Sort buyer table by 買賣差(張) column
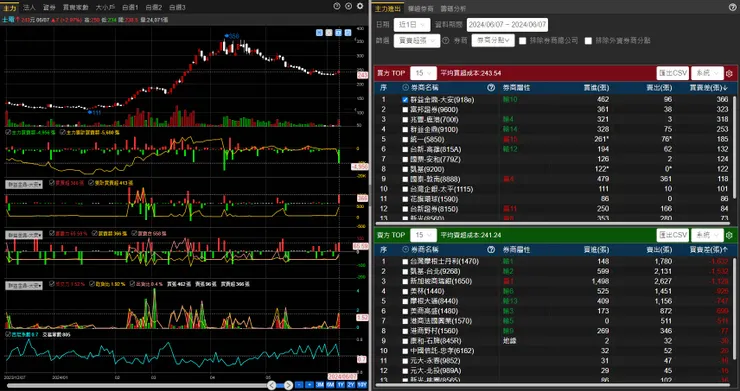Viewport: 740px width, 391px height. [708, 88]
